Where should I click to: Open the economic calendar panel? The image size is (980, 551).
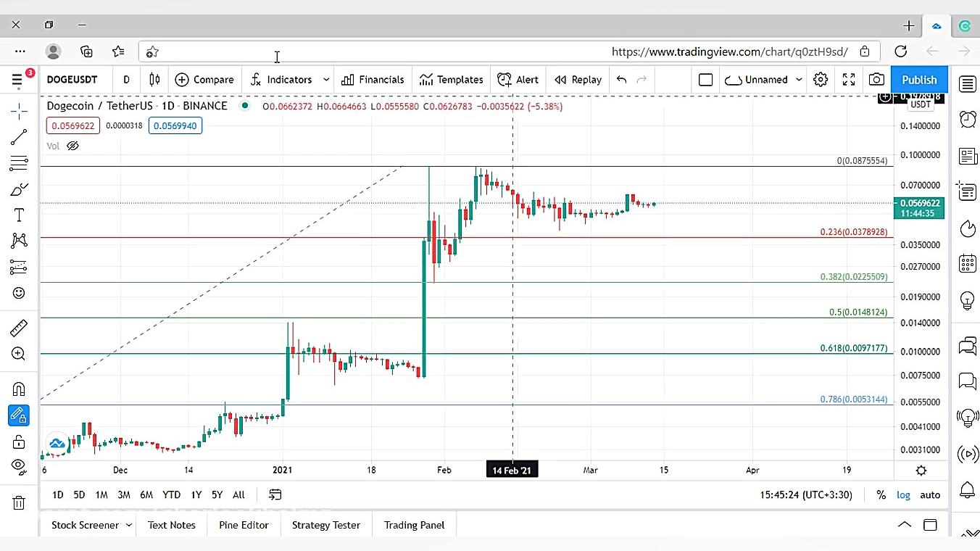coord(968,263)
